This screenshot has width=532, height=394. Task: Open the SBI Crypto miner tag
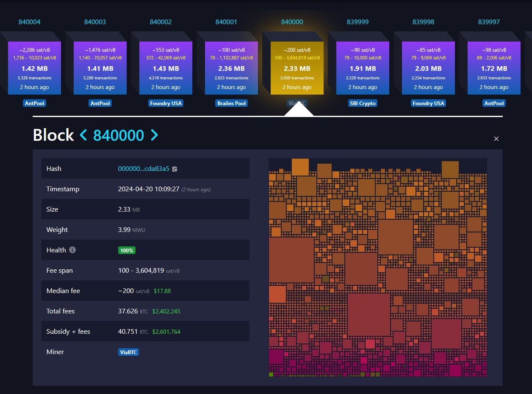point(363,103)
